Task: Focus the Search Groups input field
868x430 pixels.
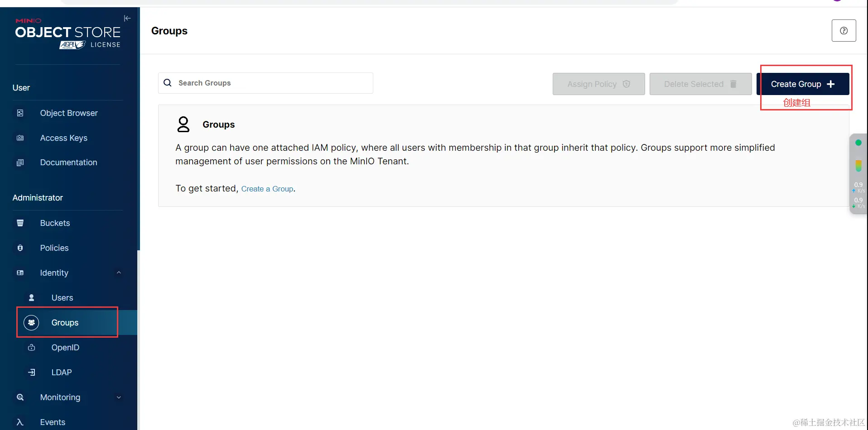Action: (x=265, y=83)
